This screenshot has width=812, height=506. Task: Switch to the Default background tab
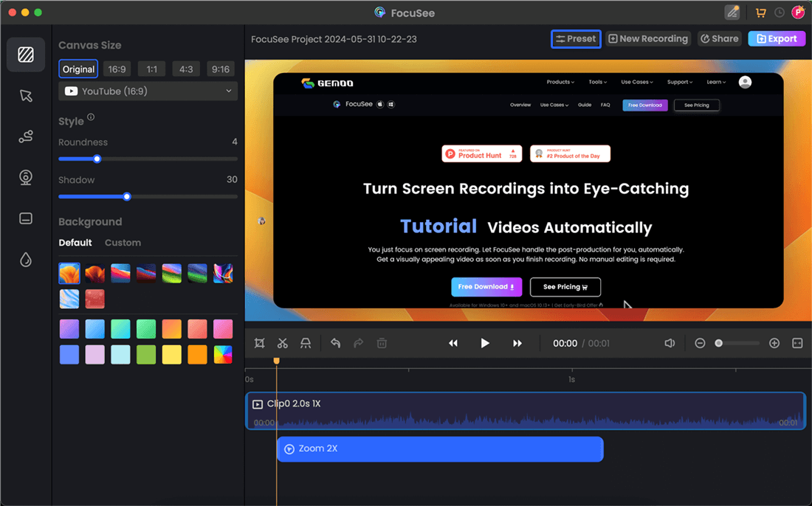[x=75, y=243]
